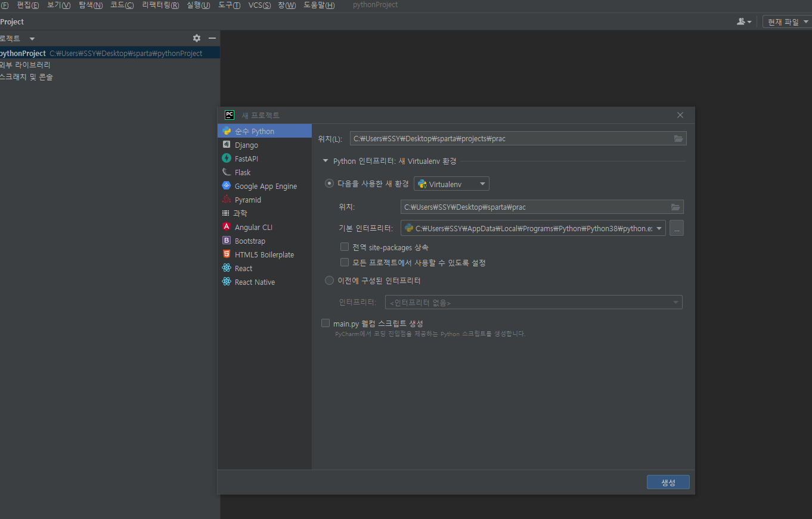Screen dimensions: 812x519
Task: Choose the React project icon
Action: coord(227,268)
